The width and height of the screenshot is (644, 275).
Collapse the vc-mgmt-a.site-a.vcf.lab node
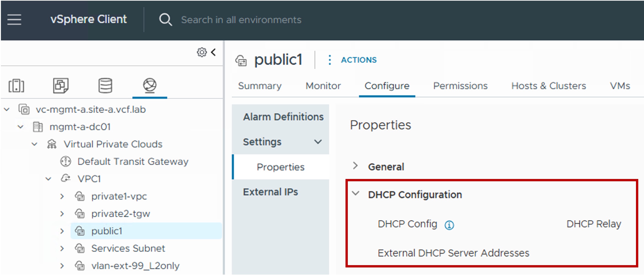tap(7, 110)
